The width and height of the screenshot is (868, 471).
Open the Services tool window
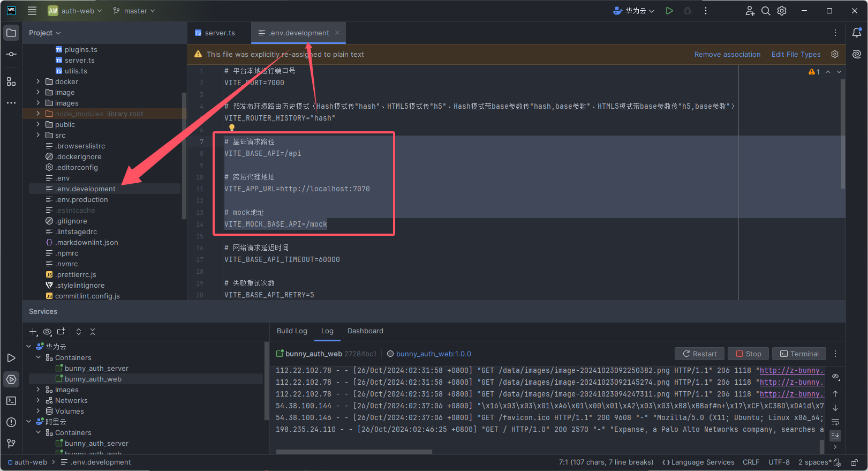11,379
